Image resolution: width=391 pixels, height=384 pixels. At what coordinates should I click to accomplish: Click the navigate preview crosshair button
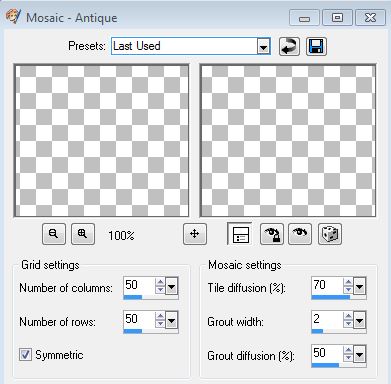click(195, 234)
